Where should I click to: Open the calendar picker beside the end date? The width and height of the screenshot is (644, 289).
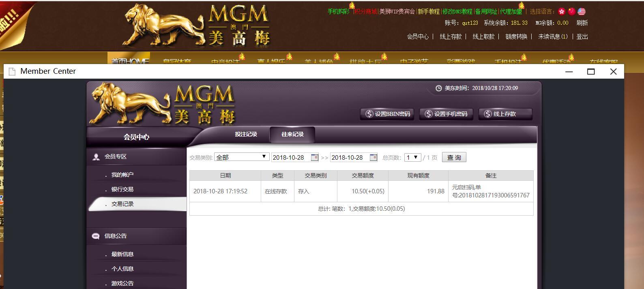click(x=374, y=157)
